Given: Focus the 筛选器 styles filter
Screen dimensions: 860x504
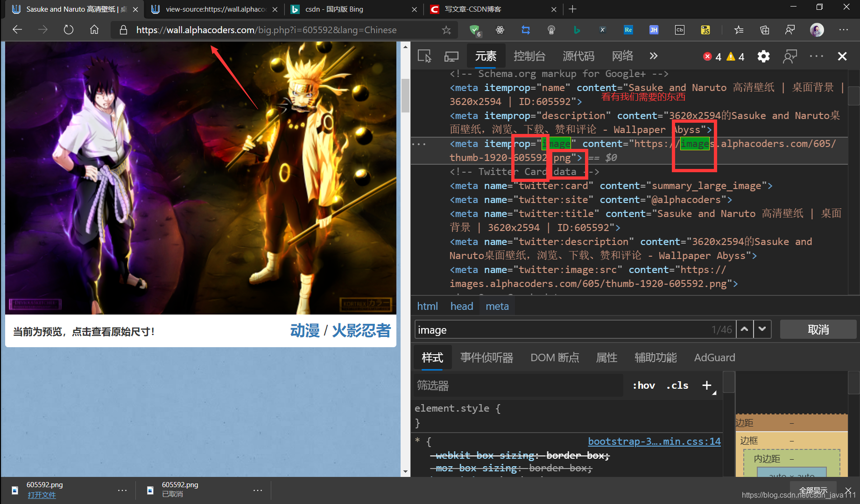Looking at the screenshot, I should tap(518, 385).
